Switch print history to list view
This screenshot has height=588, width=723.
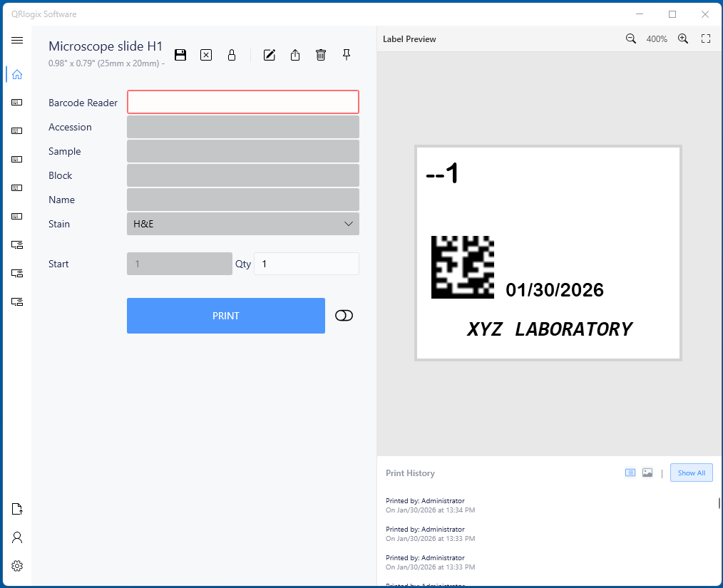[630, 473]
